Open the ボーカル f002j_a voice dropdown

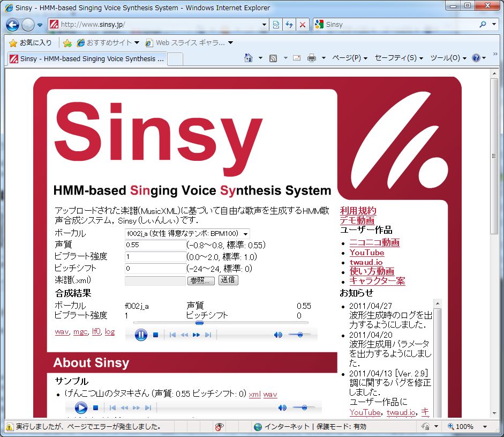[187, 233]
